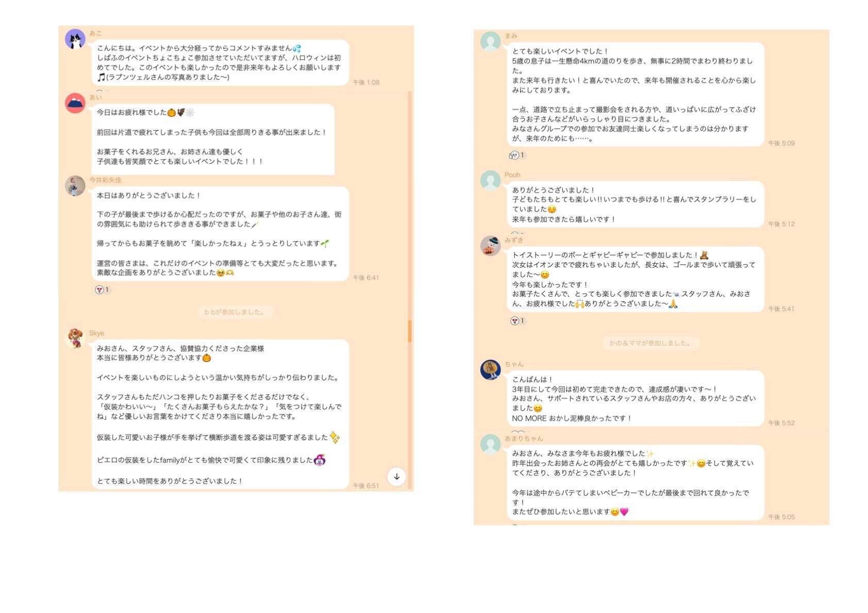
Task: Open ちゃん's dark blue avatar
Action: [490, 370]
